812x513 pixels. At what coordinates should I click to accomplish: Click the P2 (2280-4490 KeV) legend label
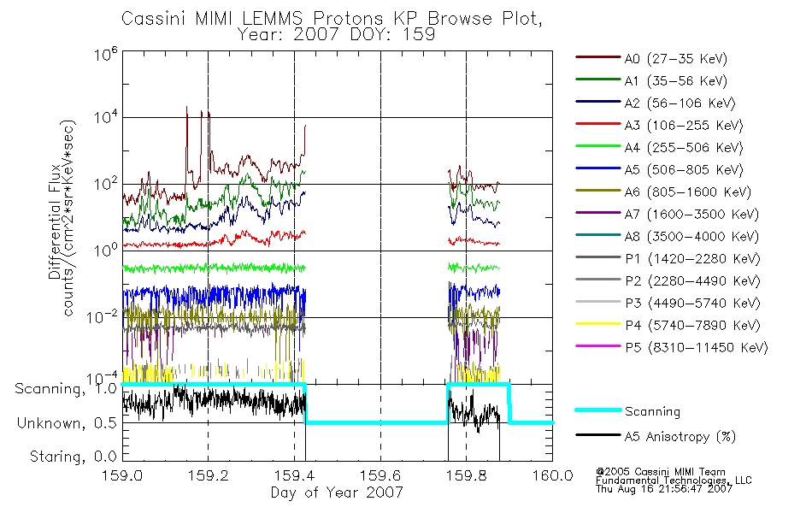[693, 281]
